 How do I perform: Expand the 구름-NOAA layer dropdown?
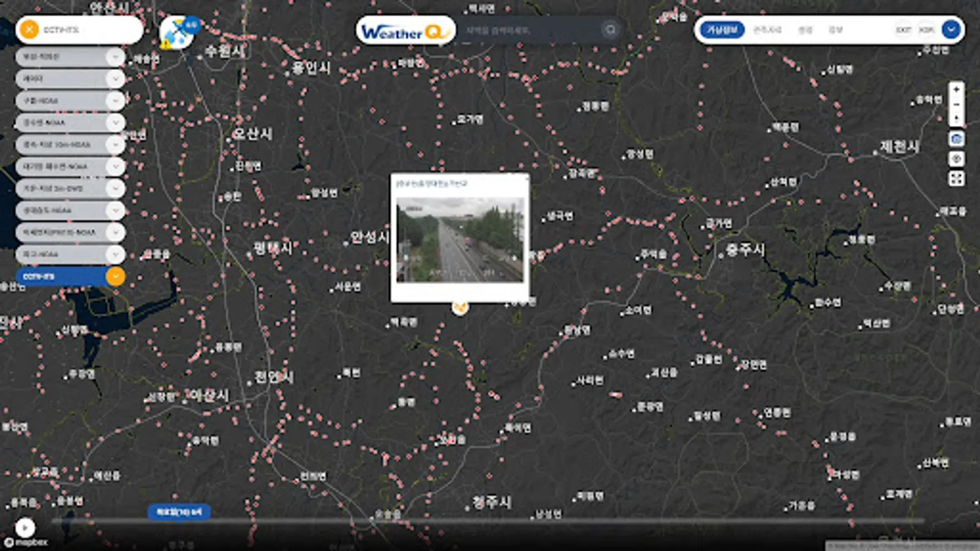click(x=115, y=100)
